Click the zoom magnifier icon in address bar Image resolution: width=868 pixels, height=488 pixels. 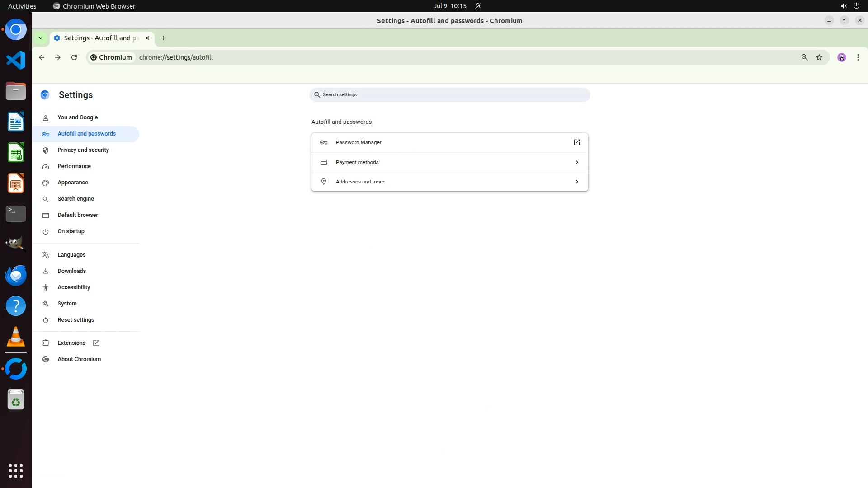(x=804, y=57)
